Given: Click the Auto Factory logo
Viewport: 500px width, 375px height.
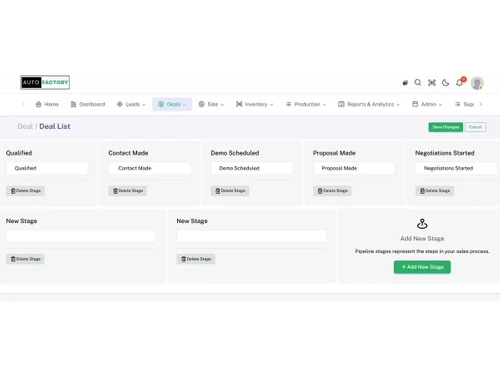Looking at the screenshot, I should point(45,82).
